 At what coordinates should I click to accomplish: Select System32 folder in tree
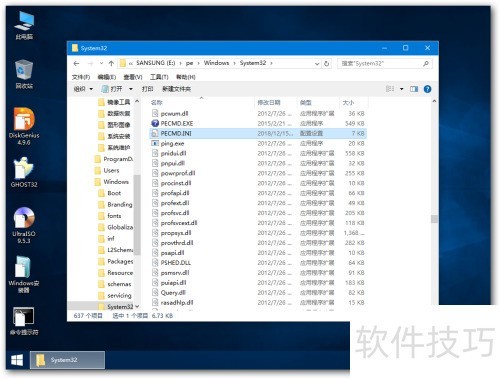point(120,307)
